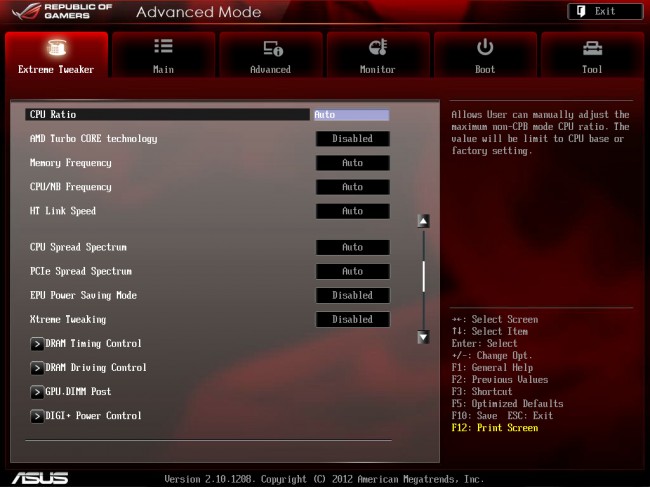
Task: Expand DRAM Timing Control submenu
Action: click(86, 344)
